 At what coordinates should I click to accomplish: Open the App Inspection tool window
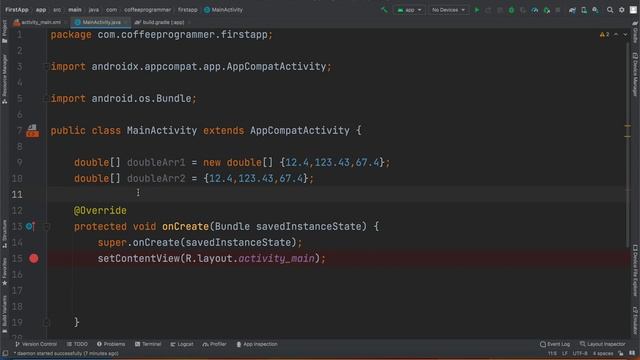[x=257, y=344]
